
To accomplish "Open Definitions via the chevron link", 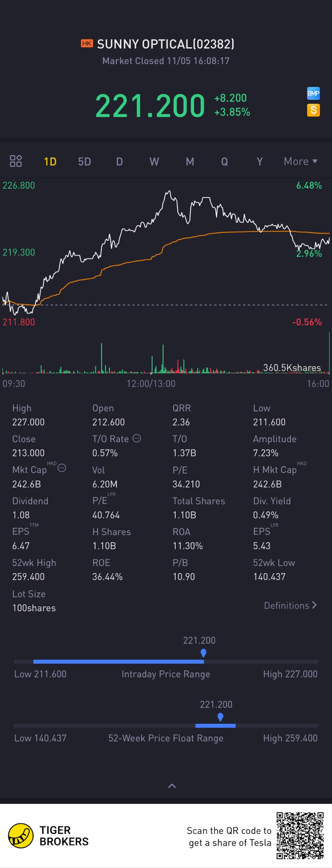I will 290,605.
